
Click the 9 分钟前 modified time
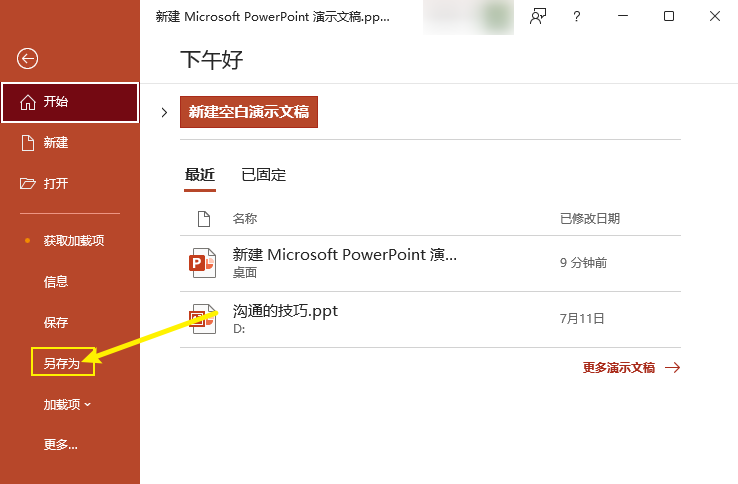[584, 263]
